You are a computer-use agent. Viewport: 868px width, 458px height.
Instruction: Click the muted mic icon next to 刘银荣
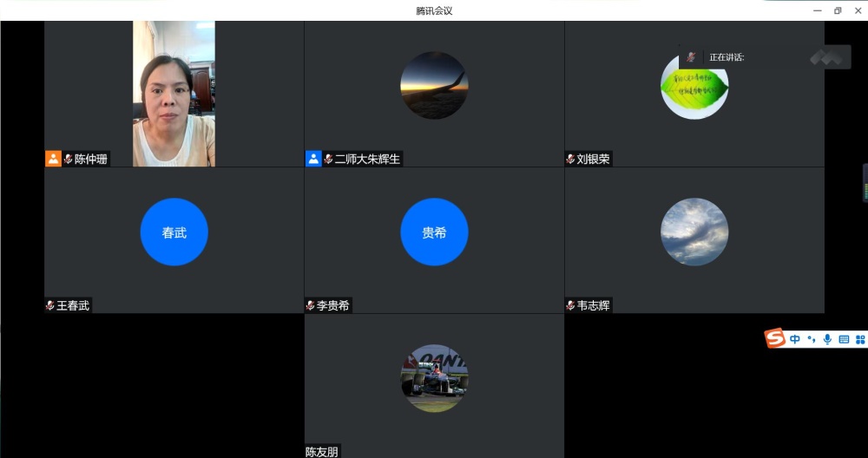point(570,160)
